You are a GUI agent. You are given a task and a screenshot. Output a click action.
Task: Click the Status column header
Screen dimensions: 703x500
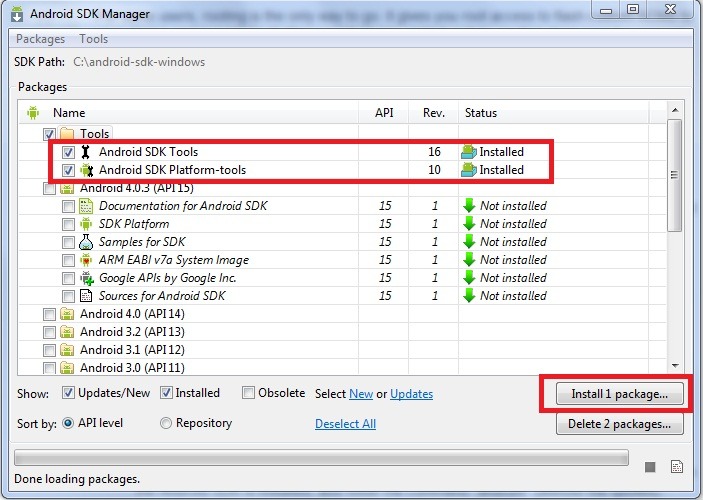(481, 113)
